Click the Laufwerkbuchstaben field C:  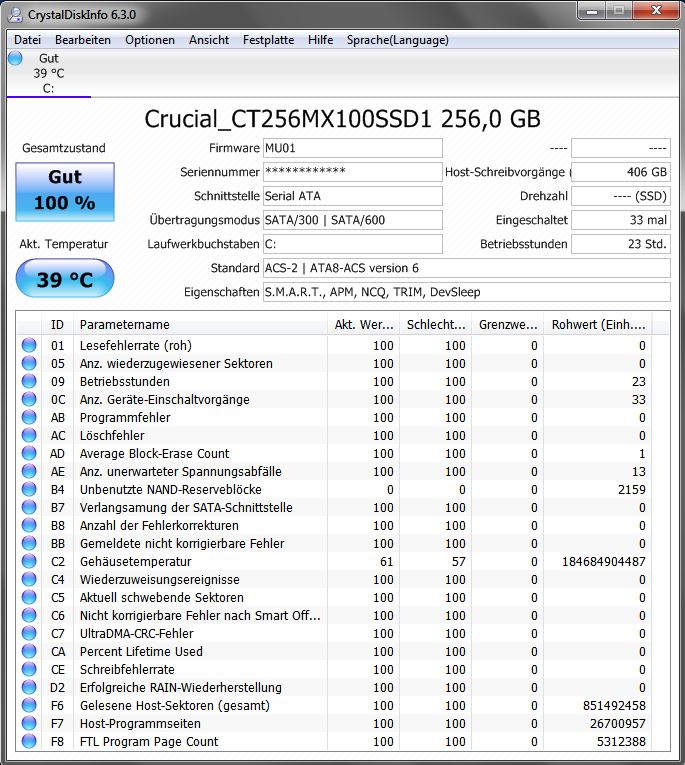(353, 244)
